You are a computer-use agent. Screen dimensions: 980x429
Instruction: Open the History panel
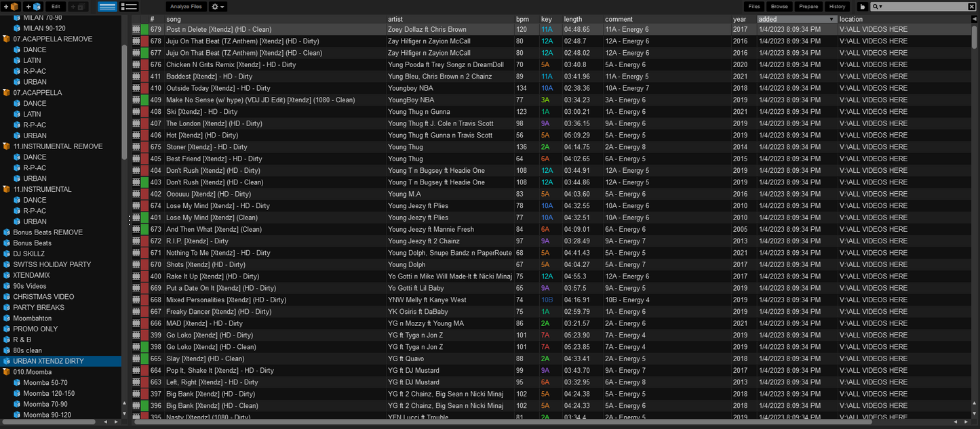point(838,7)
